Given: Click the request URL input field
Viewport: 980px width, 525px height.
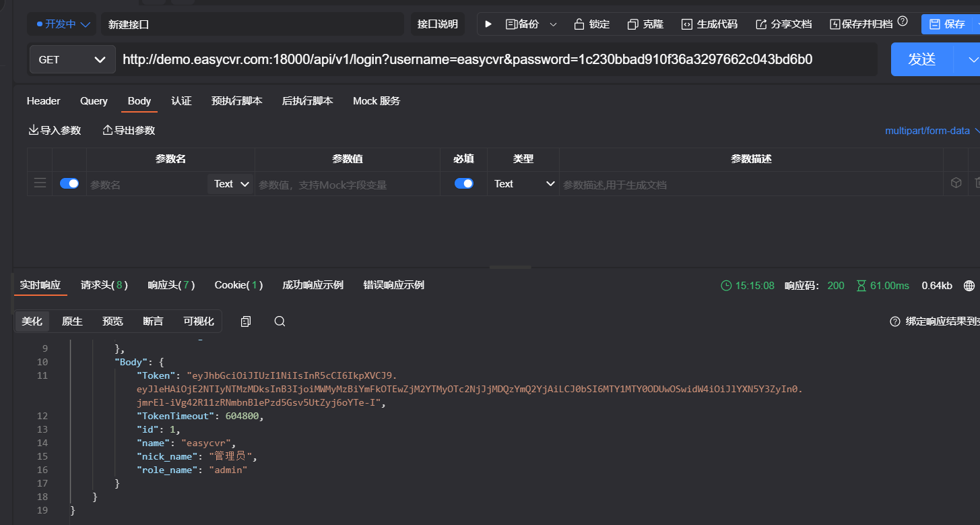Looking at the screenshot, I should (x=497, y=59).
